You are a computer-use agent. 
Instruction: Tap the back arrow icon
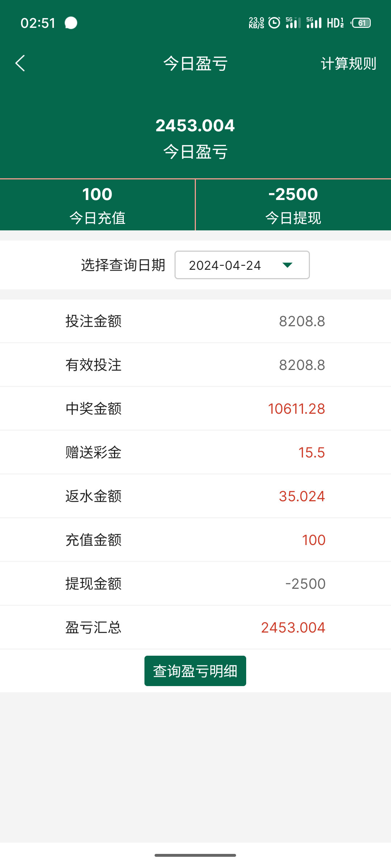pos(20,63)
